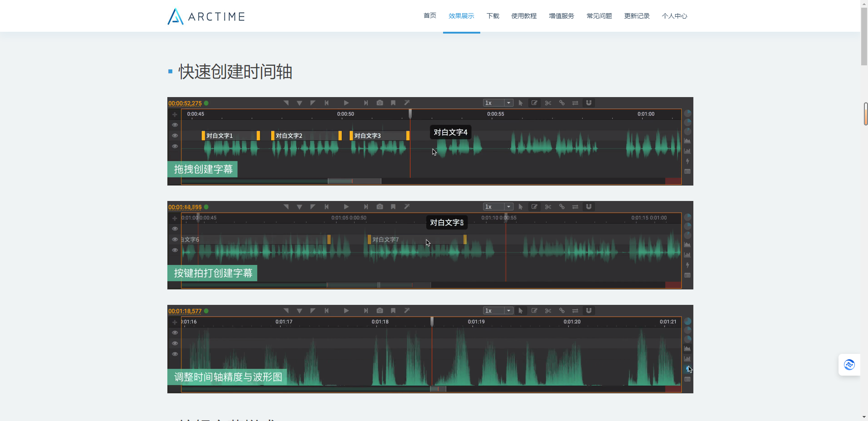The height and width of the screenshot is (421, 868).
Task: Click the lightning icon on right panel
Action: (x=688, y=161)
